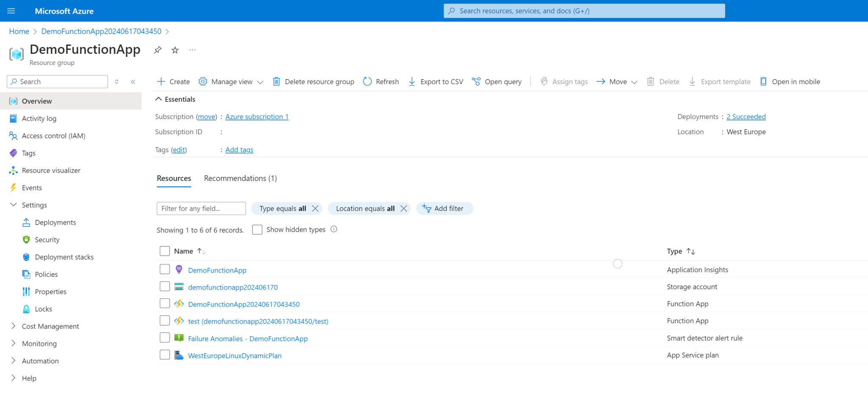Viewport: 868px width, 412px height.
Task: Pin DemoFunctionApp to dashboard
Action: point(158,50)
